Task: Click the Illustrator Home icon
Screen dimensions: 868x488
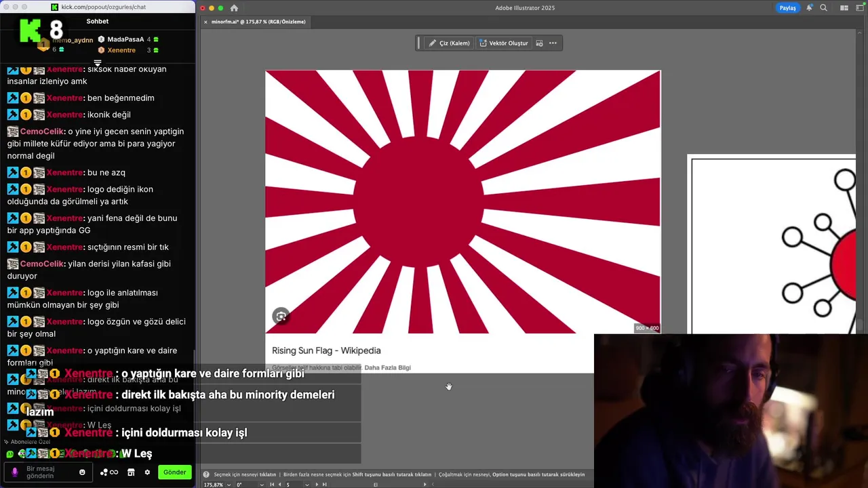Action: click(234, 8)
